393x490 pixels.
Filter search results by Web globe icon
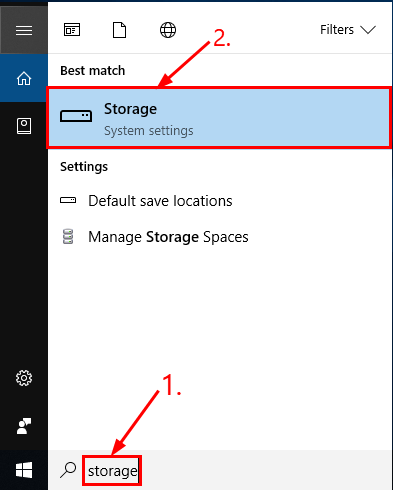coord(168,30)
